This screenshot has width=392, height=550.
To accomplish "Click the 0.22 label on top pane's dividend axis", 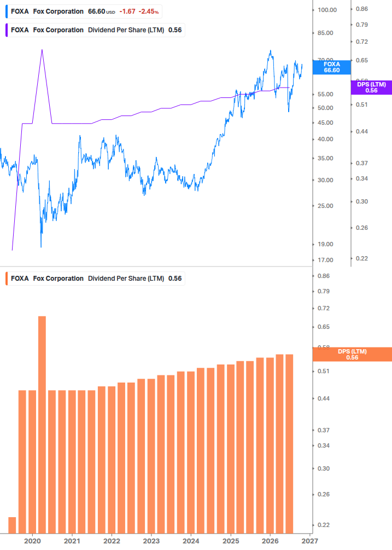I will click(362, 258).
